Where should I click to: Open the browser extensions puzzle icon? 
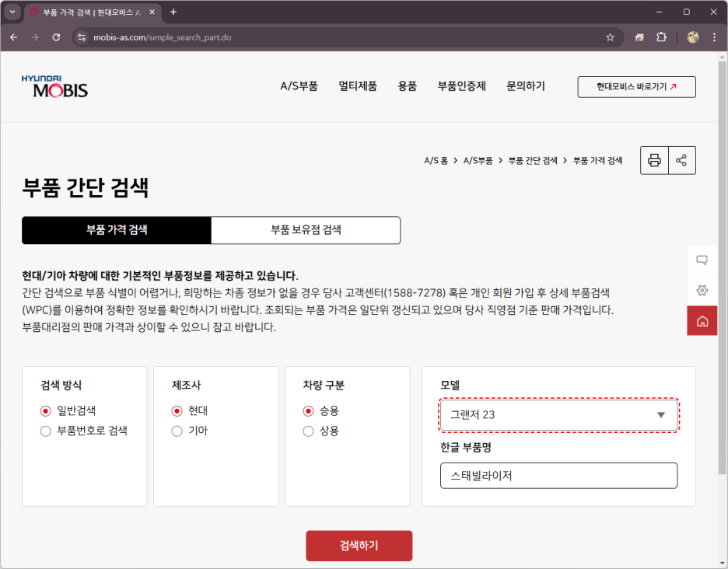661,37
